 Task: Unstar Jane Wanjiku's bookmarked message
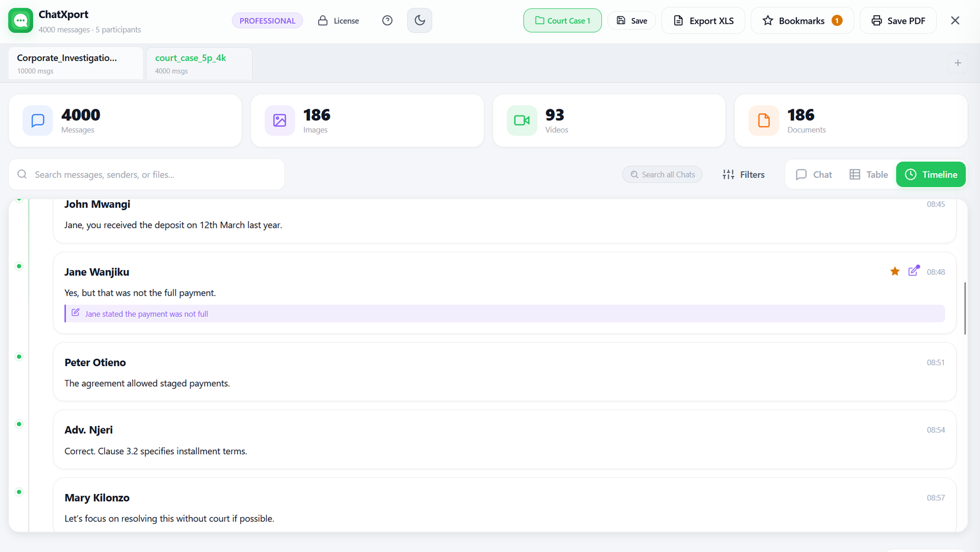(895, 271)
